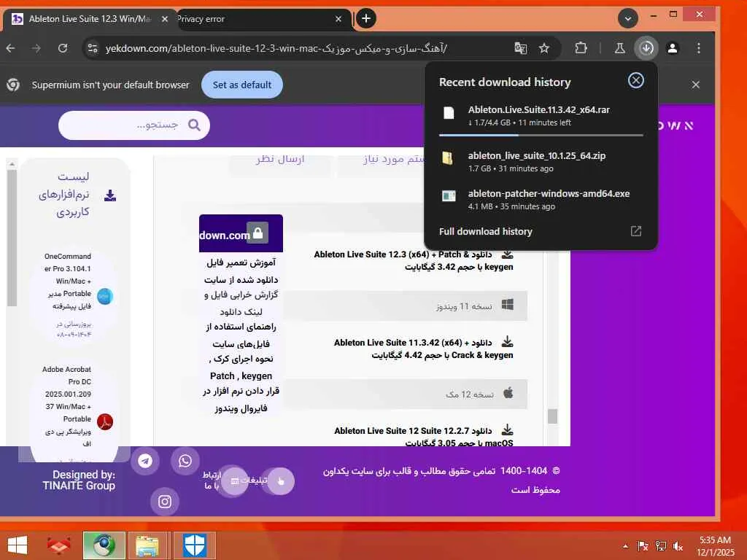The width and height of the screenshot is (747, 560).
Task: Close the Privacy error tab
Action: pyautogui.click(x=338, y=19)
